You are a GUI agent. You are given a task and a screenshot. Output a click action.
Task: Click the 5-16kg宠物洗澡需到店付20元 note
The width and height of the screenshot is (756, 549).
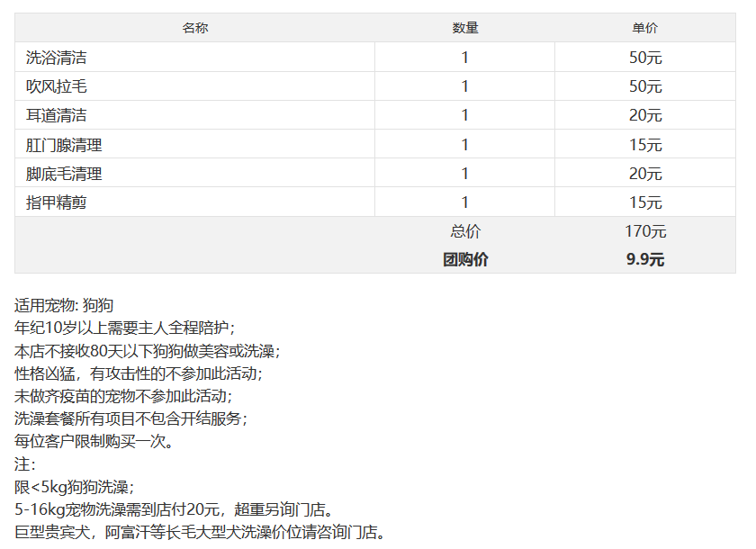174,509
